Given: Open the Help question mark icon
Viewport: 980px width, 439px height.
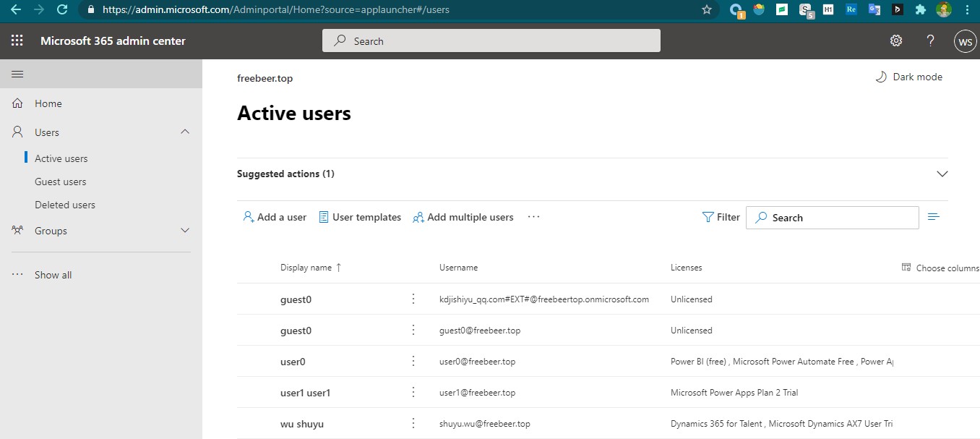Looking at the screenshot, I should coord(931,41).
